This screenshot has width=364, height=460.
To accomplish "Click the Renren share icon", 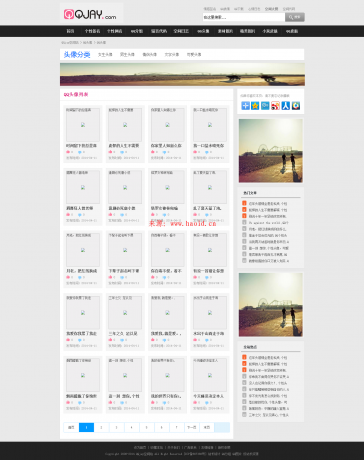I will (x=286, y=106).
